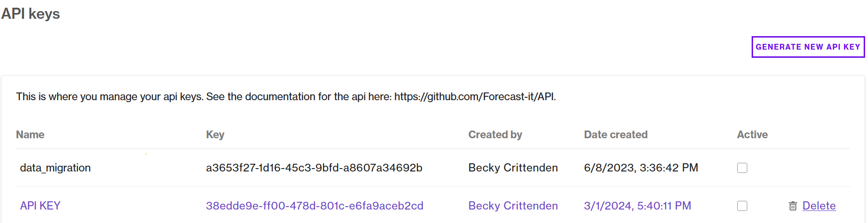
Task: Click the Date created column header
Action: pyautogui.click(x=616, y=135)
